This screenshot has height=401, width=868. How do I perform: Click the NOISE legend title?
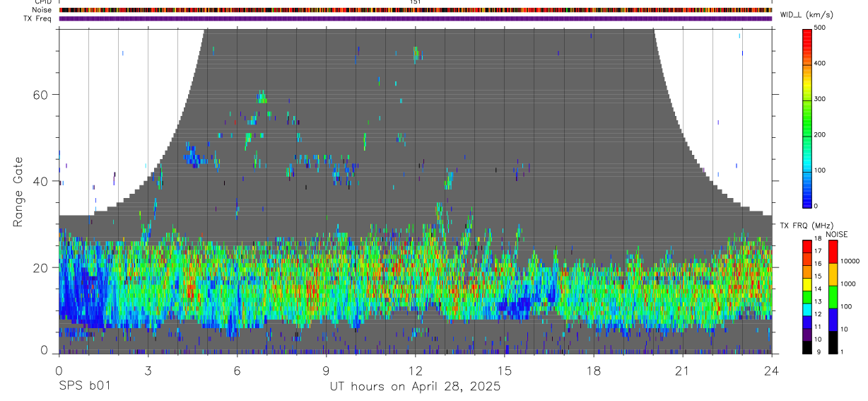pos(836,234)
